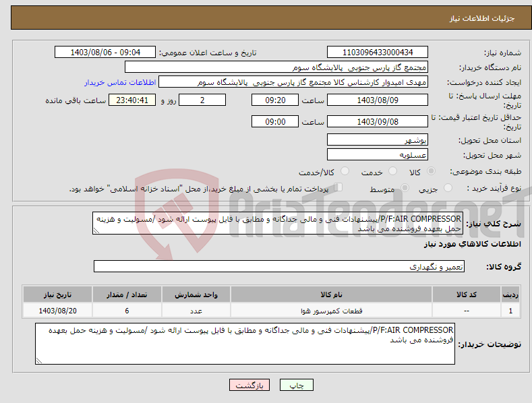Click the نام کالا column header
Image resolution: width=532 pixels, height=403 pixels.
pyautogui.click(x=331, y=294)
